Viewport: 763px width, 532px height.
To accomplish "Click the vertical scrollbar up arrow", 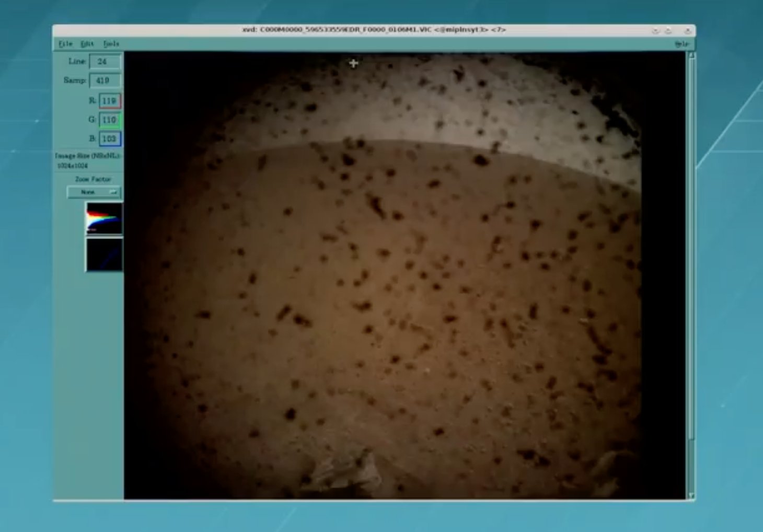I will (691, 55).
